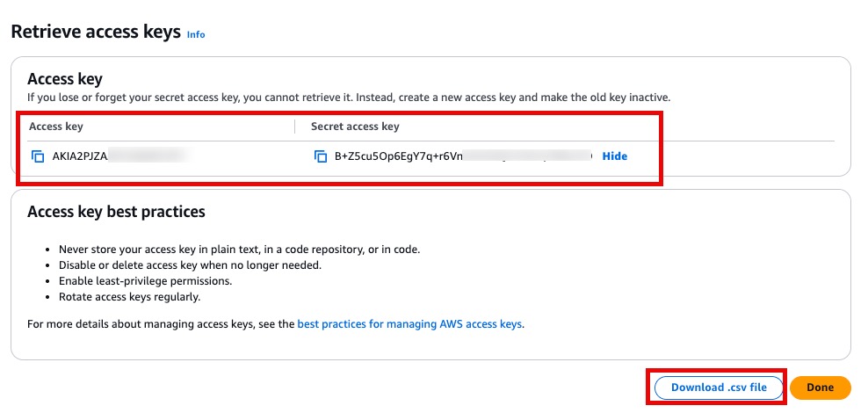Click the Retrieve access keys page title
The height and width of the screenshot is (413, 868).
(96, 32)
